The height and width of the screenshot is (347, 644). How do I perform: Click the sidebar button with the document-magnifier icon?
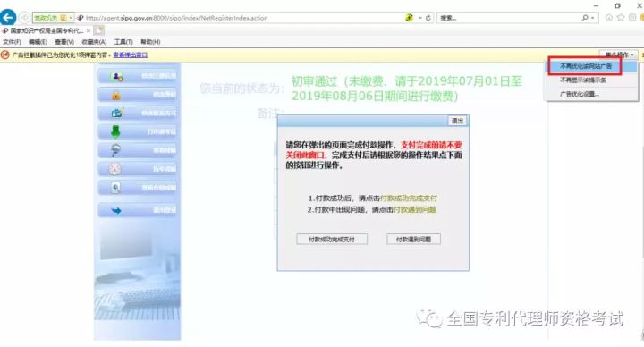pyautogui.click(x=138, y=188)
